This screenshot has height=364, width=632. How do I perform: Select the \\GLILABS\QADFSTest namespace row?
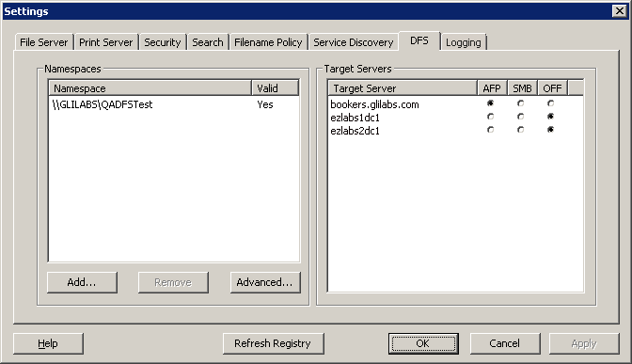tap(174, 104)
